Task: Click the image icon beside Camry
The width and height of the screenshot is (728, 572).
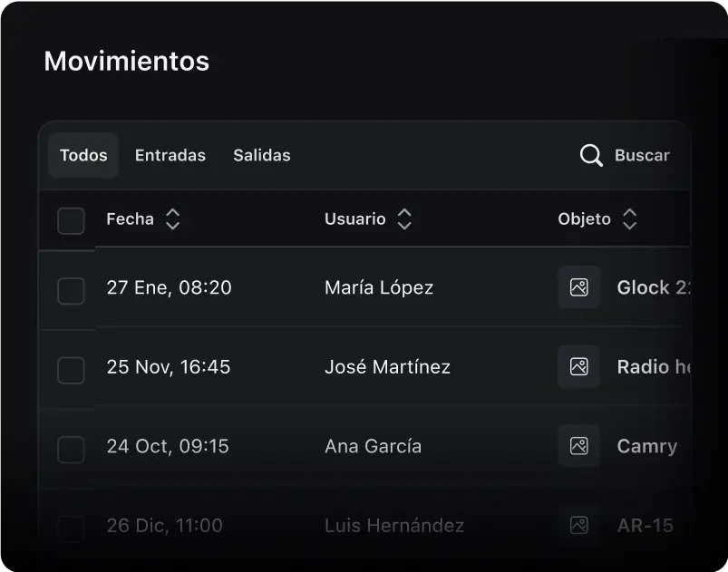Action: pos(578,446)
